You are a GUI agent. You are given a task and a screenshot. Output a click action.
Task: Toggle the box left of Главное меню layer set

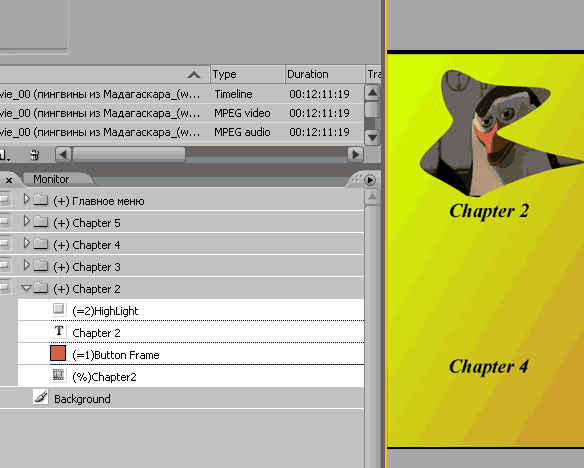(4, 200)
